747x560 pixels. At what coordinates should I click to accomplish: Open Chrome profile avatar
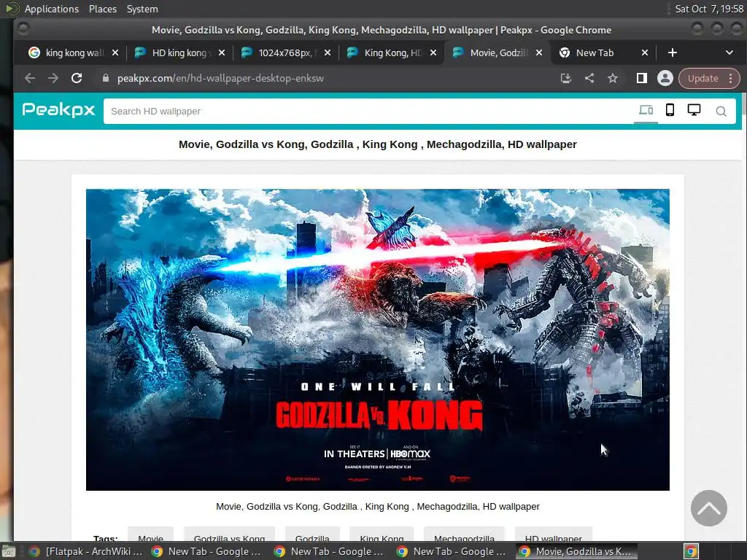click(665, 78)
